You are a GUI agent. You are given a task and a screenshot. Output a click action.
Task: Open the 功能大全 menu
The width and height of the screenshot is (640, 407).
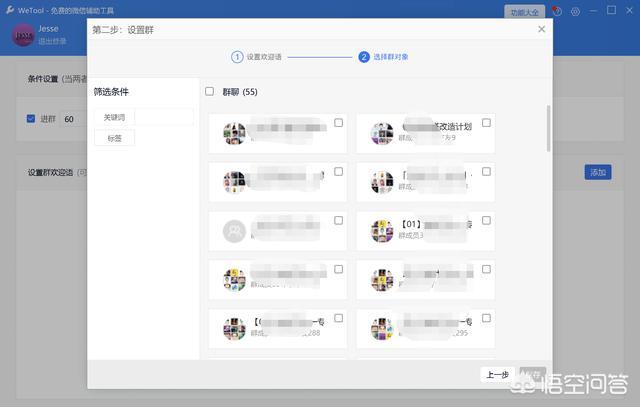(524, 12)
